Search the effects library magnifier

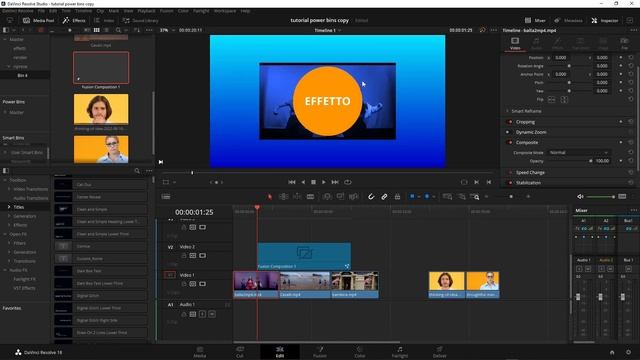(x=137, y=171)
